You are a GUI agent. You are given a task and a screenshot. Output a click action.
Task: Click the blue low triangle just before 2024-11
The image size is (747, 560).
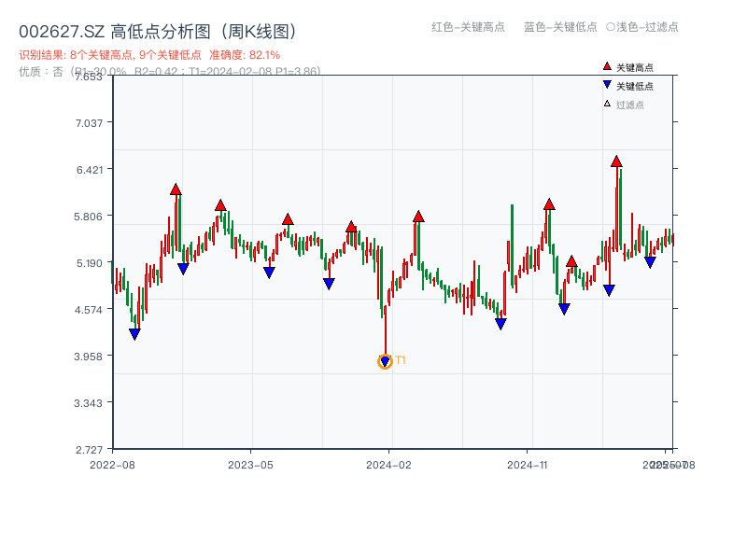(500, 324)
